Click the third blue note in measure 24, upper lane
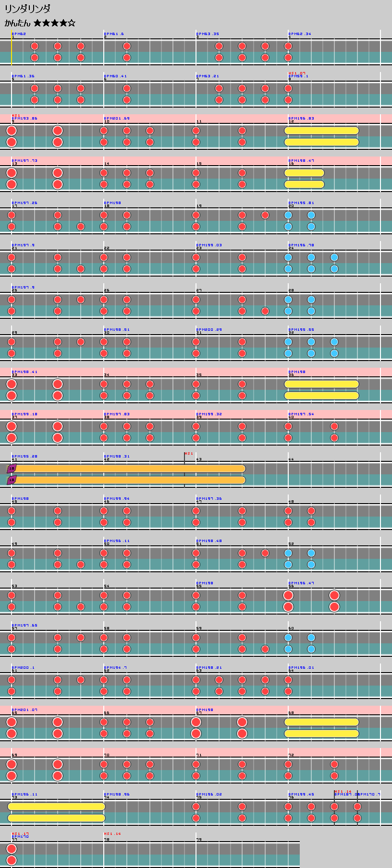Screen dimensions: 392x868 click(334, 257)
